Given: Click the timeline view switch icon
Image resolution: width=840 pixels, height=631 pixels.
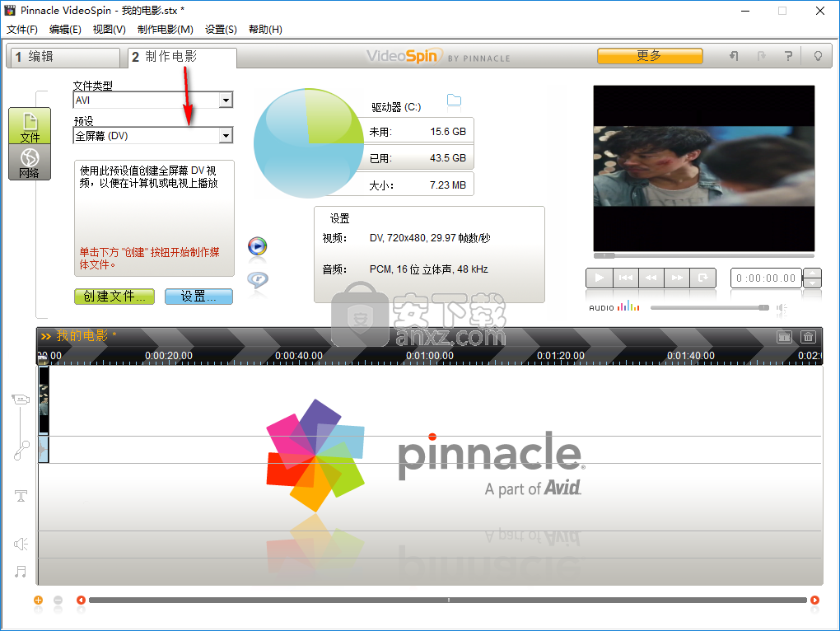Looking at the screenshot, I should 784,337.
